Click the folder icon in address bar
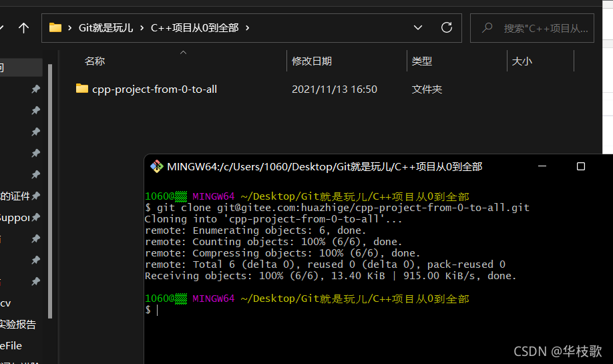Viewport: 613px width, 364px height. [x=55, y=28]
